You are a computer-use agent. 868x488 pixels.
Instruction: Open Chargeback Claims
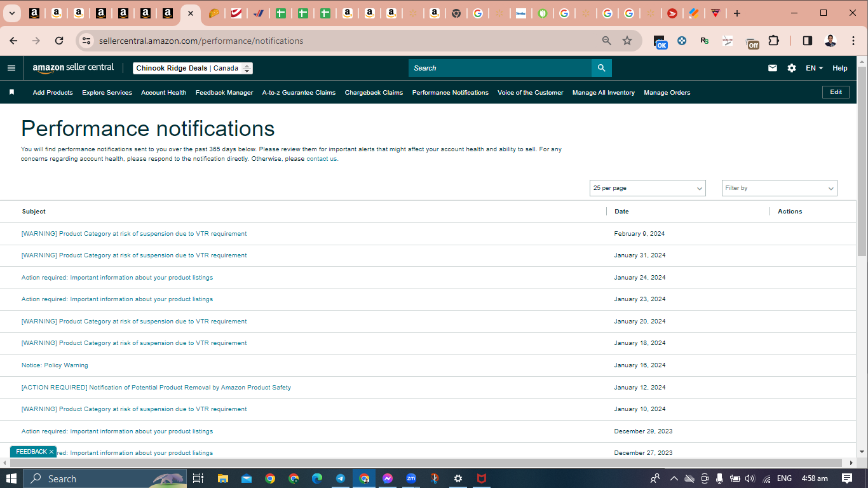point(374,93)
